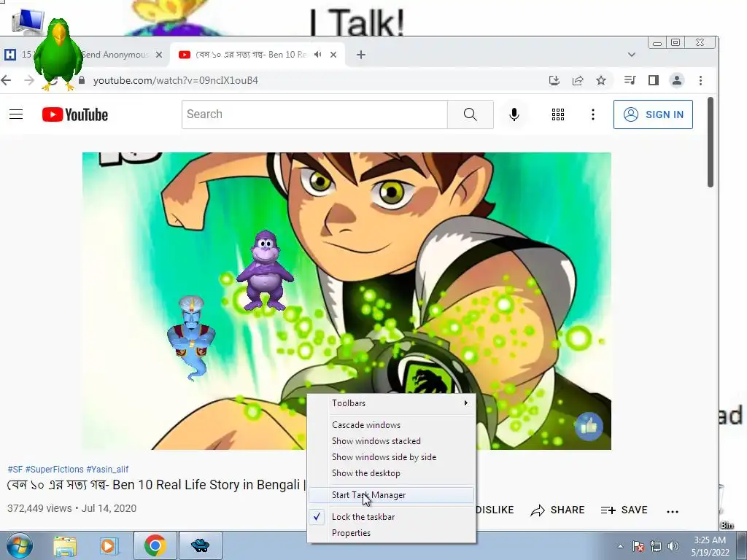Open the YouTube apps grid icon
Viewport: 747px width, 560px height.
point(558,114)
